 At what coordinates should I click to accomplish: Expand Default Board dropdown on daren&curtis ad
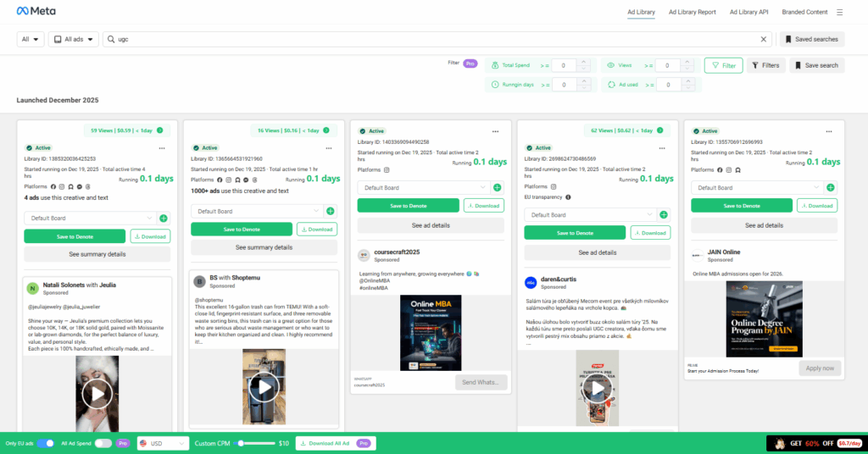point(590,214)
